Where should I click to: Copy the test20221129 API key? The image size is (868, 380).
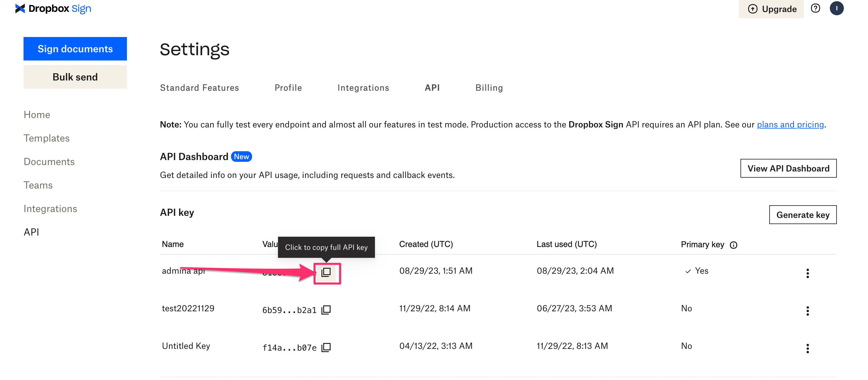click(x=326, y=310)
